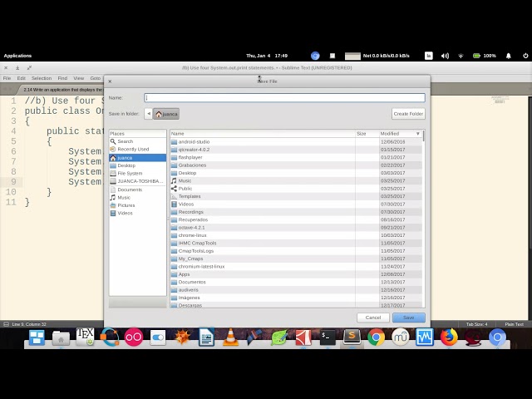Click Cancel in the Save File dialog
Viewport: 532px width, 399px height.
click(x=373, y=318)
